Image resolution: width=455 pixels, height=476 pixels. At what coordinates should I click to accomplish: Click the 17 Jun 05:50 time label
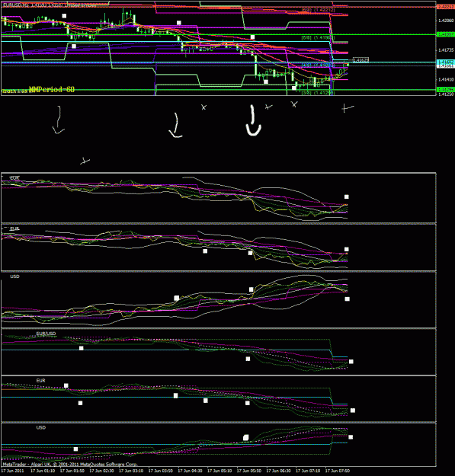click(249, 471)
